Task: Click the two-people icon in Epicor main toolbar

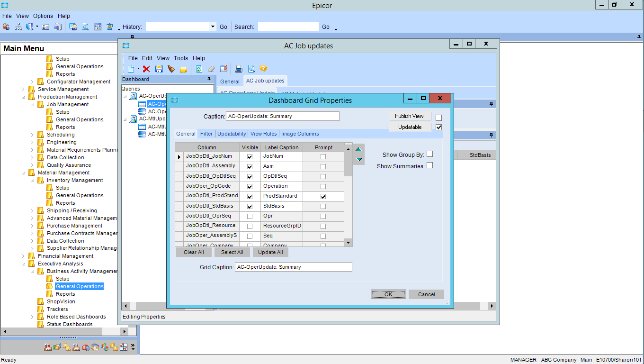Action: coord(6,27)
